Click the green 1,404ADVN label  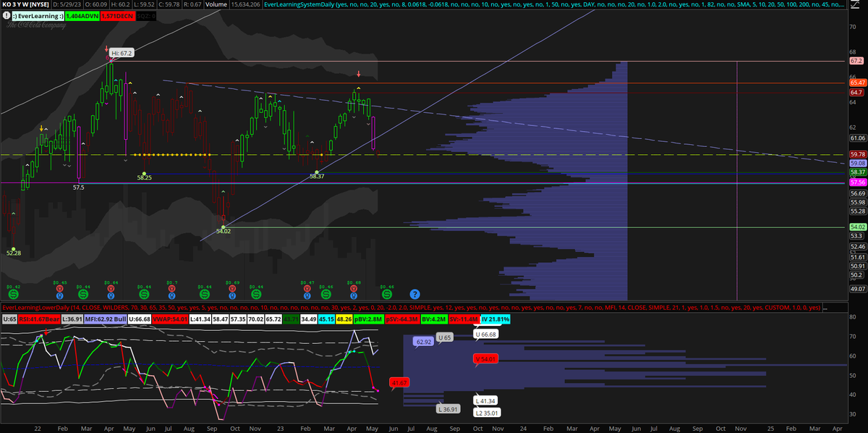point(82,16)
